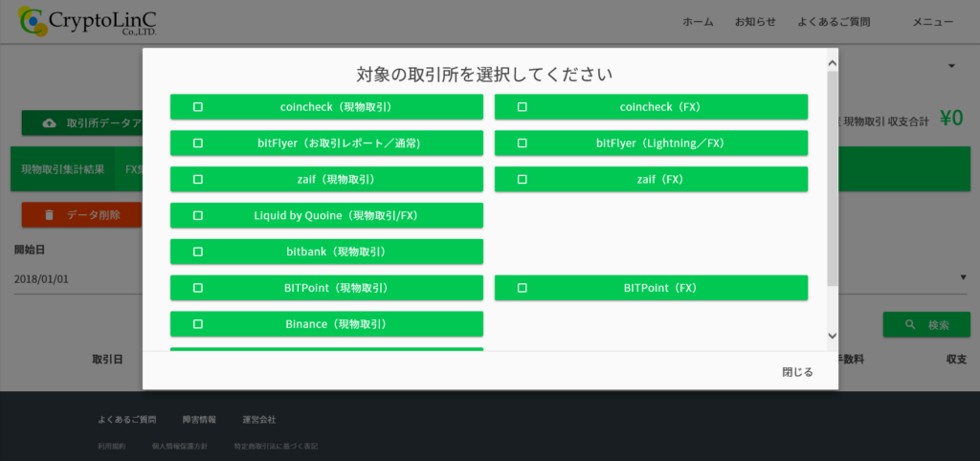Click the データ削除 button label
The image size is (980, 461).
point(94,215)
